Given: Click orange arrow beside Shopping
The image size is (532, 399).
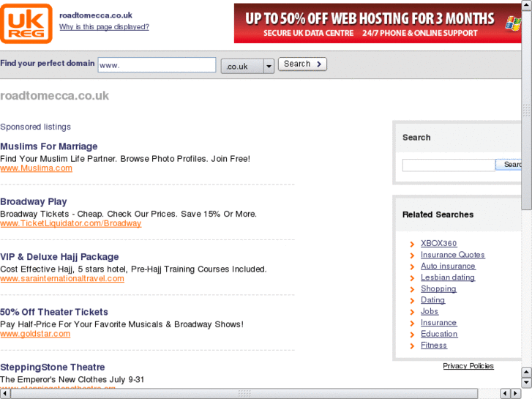Looking at the screenshot, I should tap(412, 289).
